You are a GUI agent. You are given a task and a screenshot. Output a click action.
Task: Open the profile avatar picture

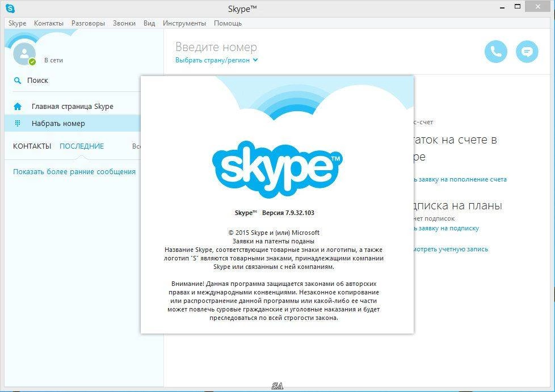(24, 54)
